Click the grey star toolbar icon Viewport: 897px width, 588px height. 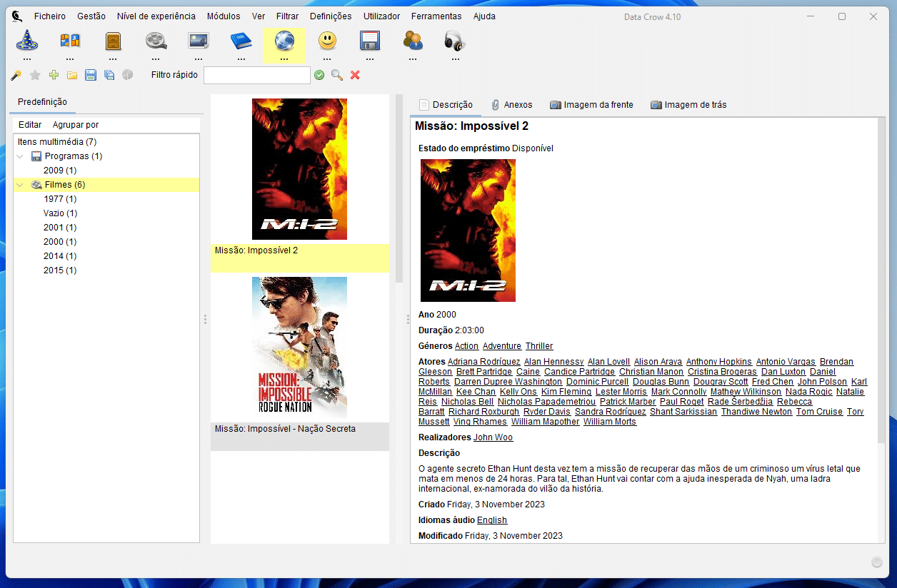(x=34, y=75)
